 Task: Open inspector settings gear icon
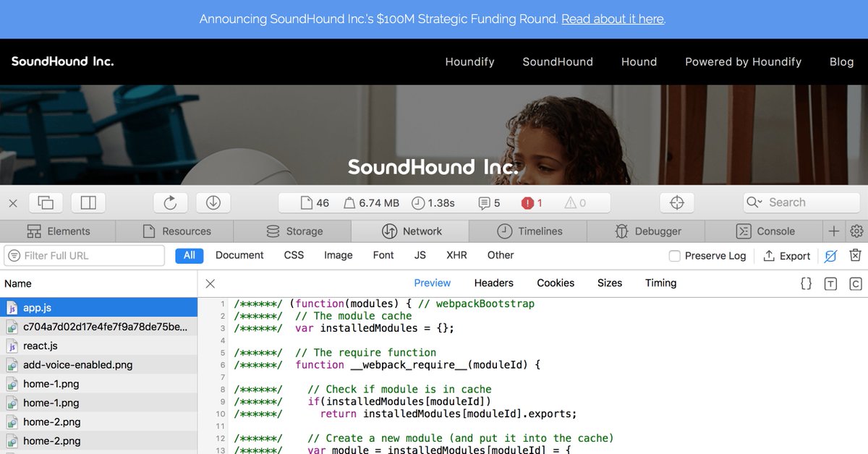(x=856, y=231)
